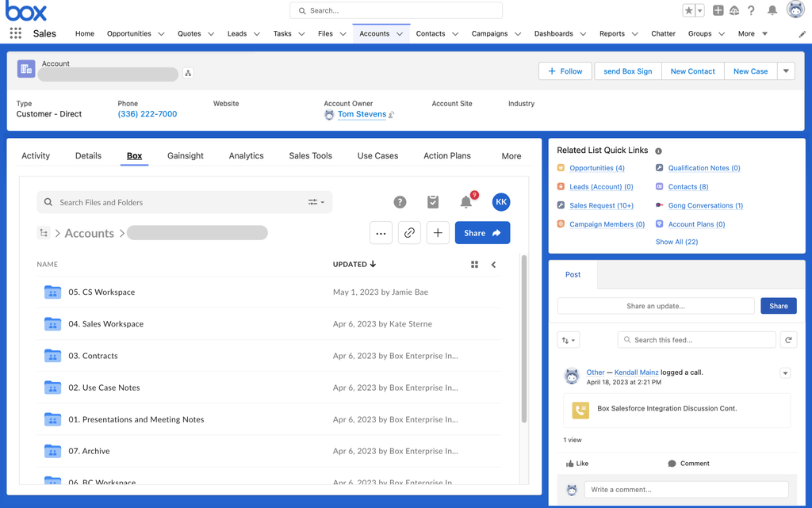Click the Trailblazer Community cloud icon
Image resolution: width=812 pixels, height=508 pixels.
point(734,10)
